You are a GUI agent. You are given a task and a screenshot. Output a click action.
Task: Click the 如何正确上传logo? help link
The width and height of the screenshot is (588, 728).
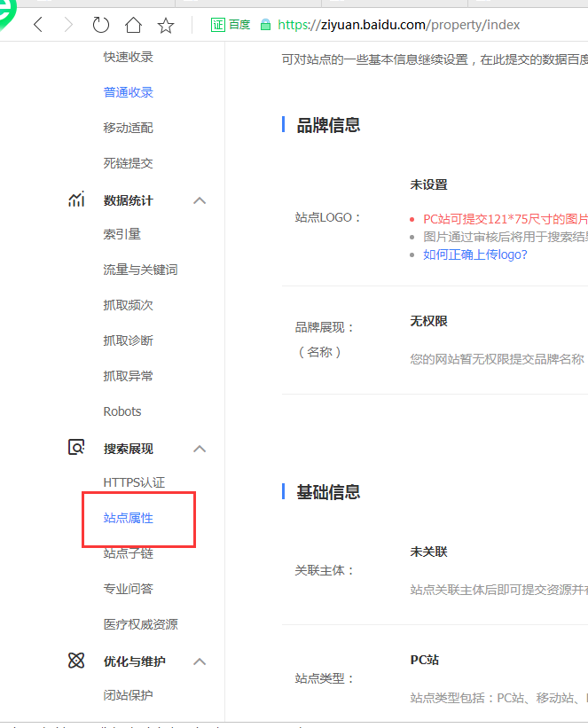475,254
